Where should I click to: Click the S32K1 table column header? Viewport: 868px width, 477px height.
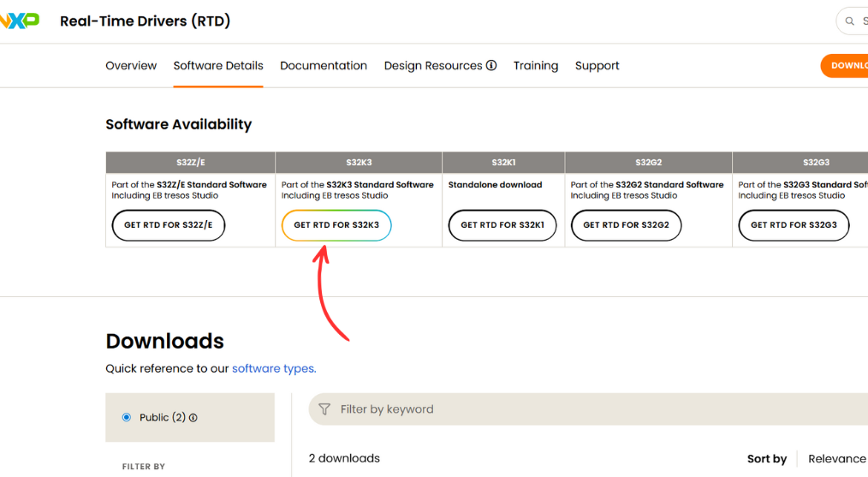503,163
